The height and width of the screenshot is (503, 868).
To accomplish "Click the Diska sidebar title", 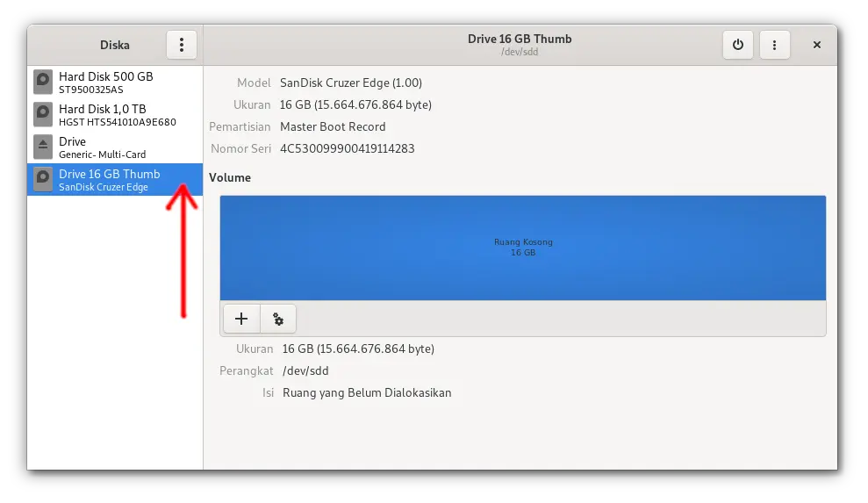I will pyautogui.click(x=115, y=45).
